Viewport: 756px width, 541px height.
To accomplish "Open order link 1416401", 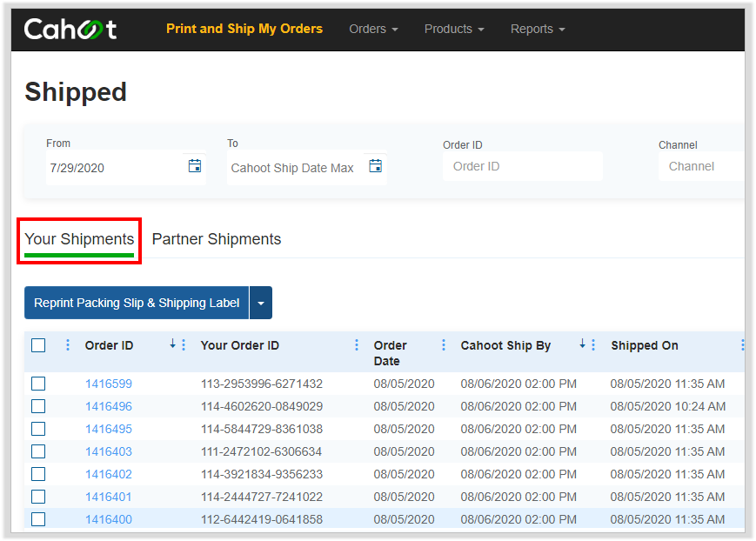I will click(108, 498).
